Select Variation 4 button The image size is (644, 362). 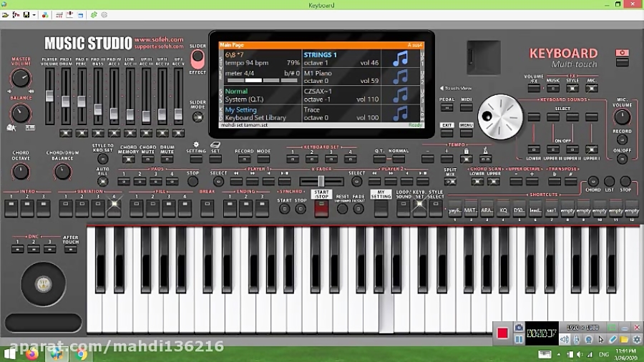tap(114, 208)
